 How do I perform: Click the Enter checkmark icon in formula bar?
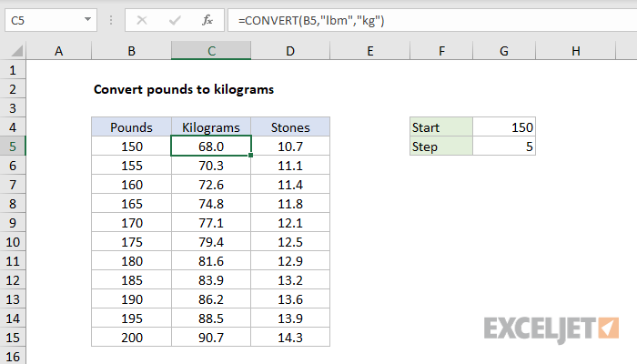coord(174,19)
